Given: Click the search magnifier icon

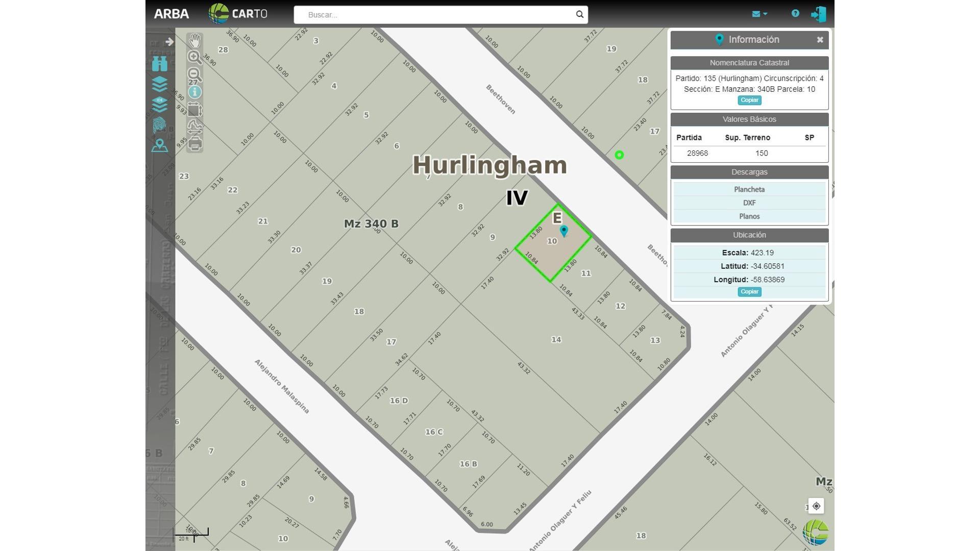Looking at the screenshot, I should click(579, 14).
